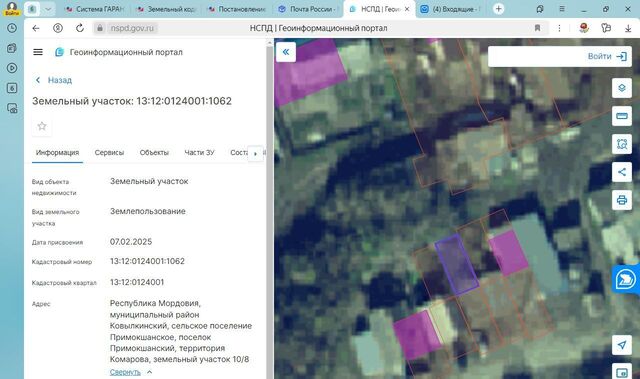The height and width of the screenshot is (379, 640).
Task: Open the Объекты tab
Action: (154, 153)
